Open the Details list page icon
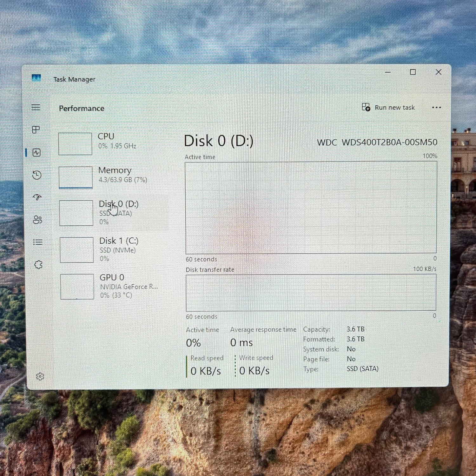Image resolution: width=476 pixels, height=476 pixels. (x=38, y=242)
